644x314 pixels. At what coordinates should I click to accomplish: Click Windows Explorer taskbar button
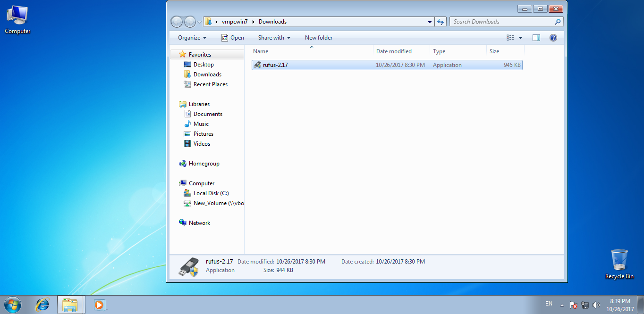coord(70,305)
